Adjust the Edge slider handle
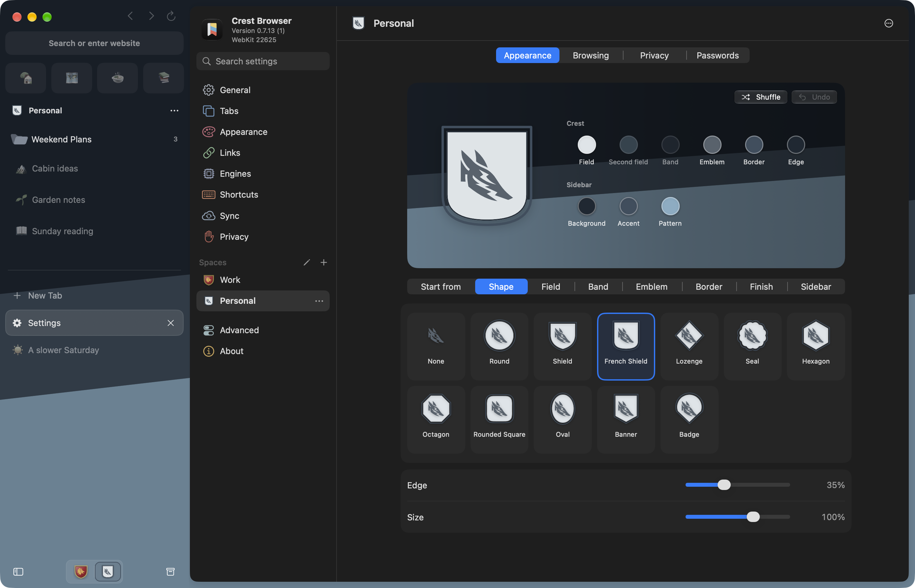The width and height of the screenshot is (915, 588). coord(724,485)
